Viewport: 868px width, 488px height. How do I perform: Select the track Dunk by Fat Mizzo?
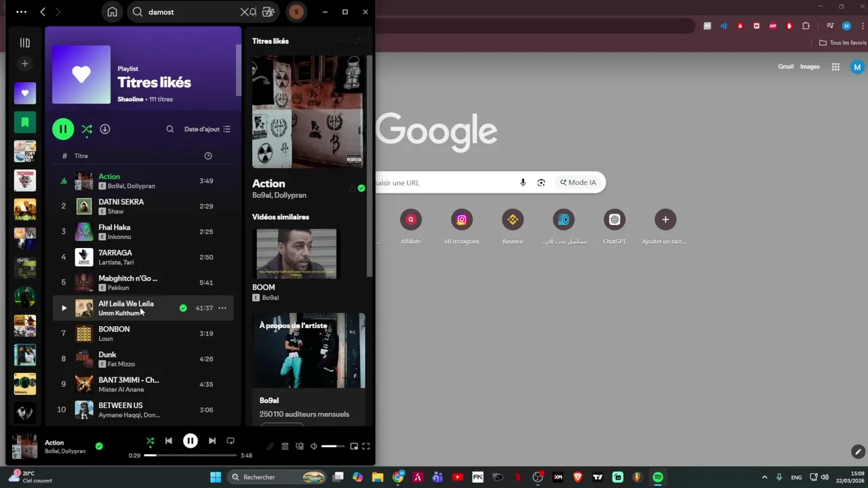143,359
